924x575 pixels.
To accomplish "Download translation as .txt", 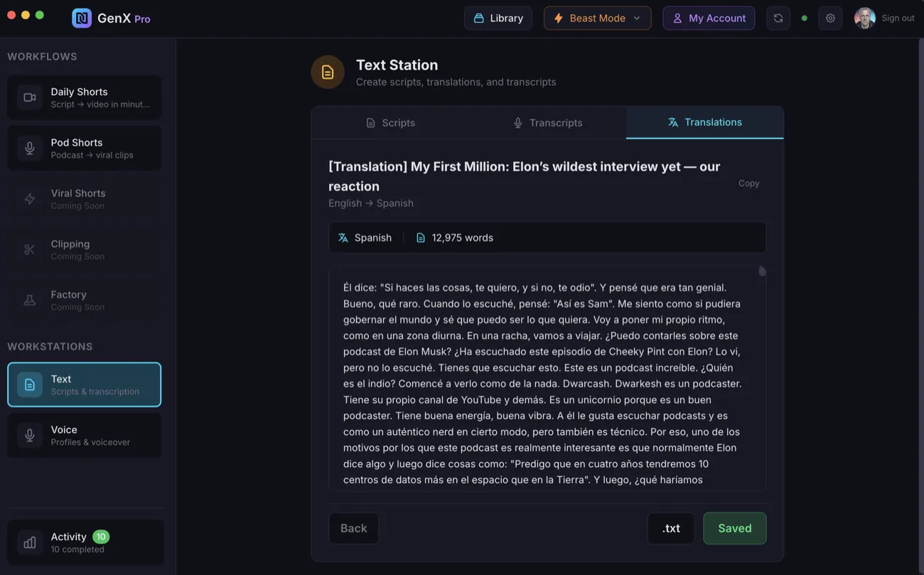I will 671,528.
